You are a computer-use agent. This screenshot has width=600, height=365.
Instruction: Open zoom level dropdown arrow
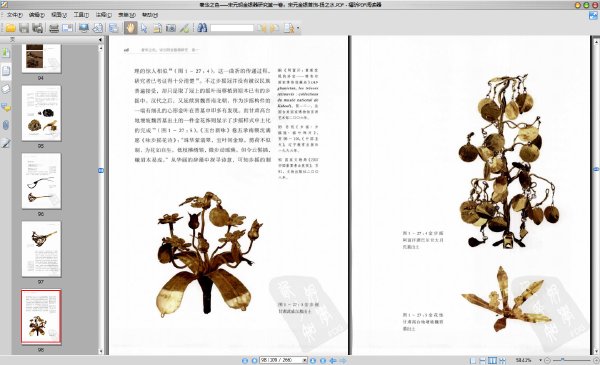point(540,360)
